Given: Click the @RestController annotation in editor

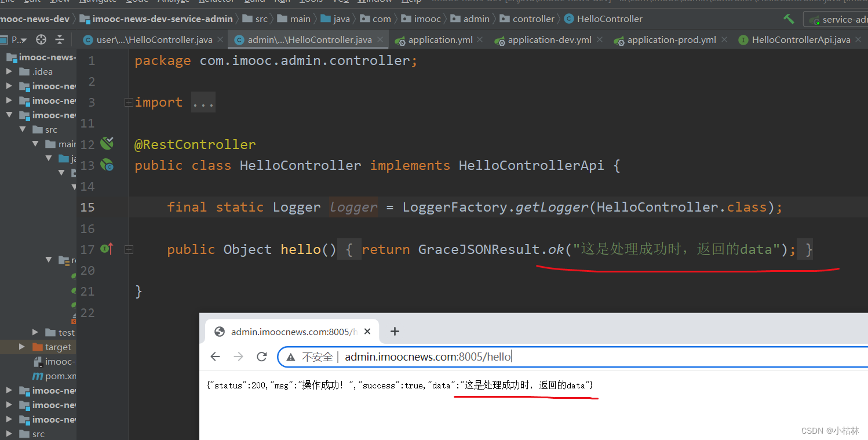Looking at the screenshot, I should click(195, 144).
